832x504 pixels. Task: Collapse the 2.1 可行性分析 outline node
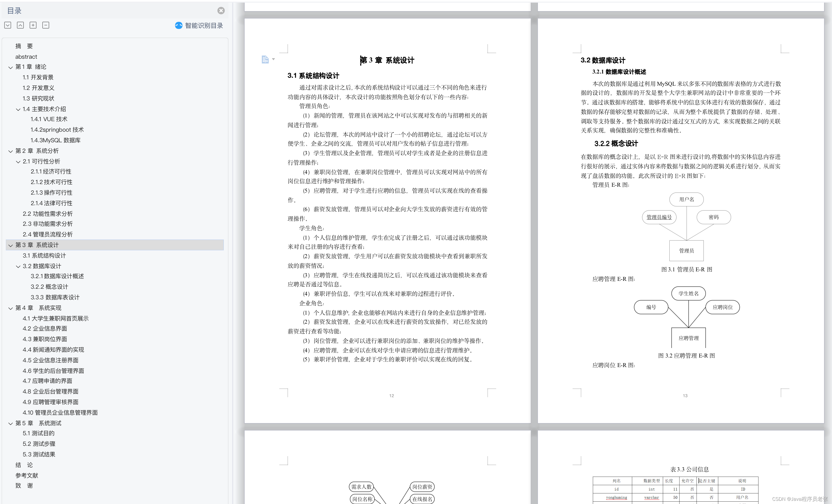coord(18,162)
